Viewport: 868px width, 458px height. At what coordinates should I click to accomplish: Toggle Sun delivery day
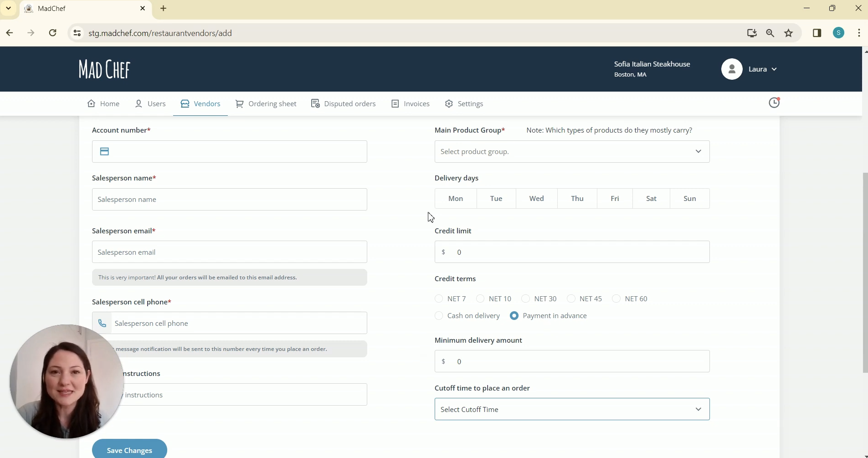(x=690, y=199)
